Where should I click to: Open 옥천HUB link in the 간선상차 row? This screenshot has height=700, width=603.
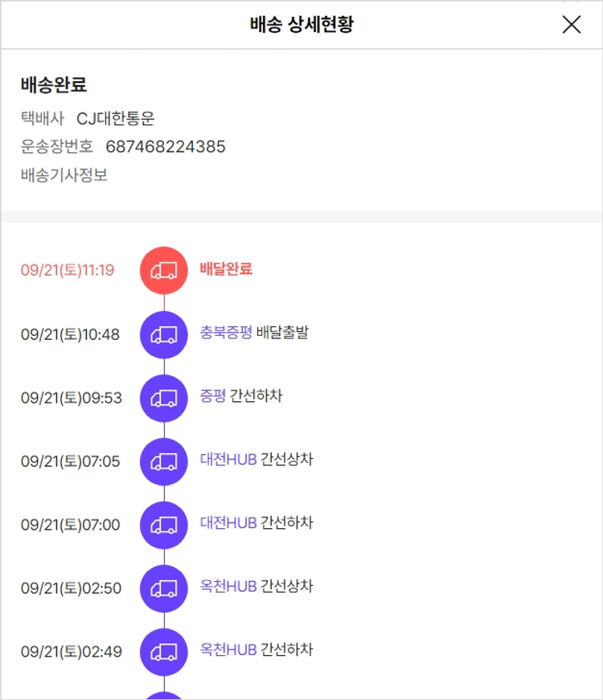228,587
